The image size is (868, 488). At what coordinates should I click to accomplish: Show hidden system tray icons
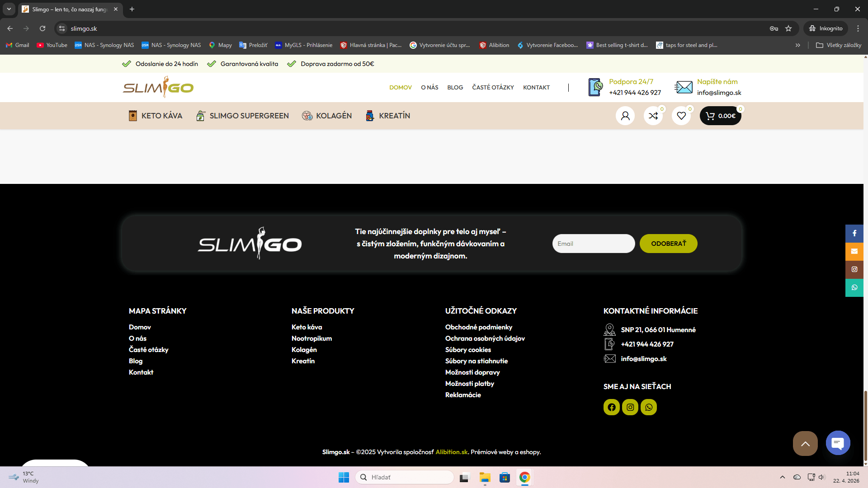pyautogui.click(x=782, y=477)
